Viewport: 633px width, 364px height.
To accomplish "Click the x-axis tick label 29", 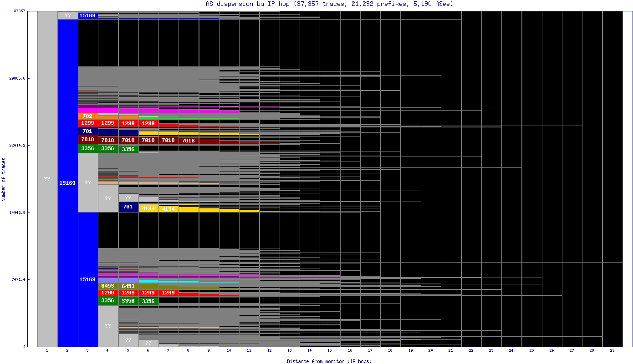I will (x=612, y=351).
